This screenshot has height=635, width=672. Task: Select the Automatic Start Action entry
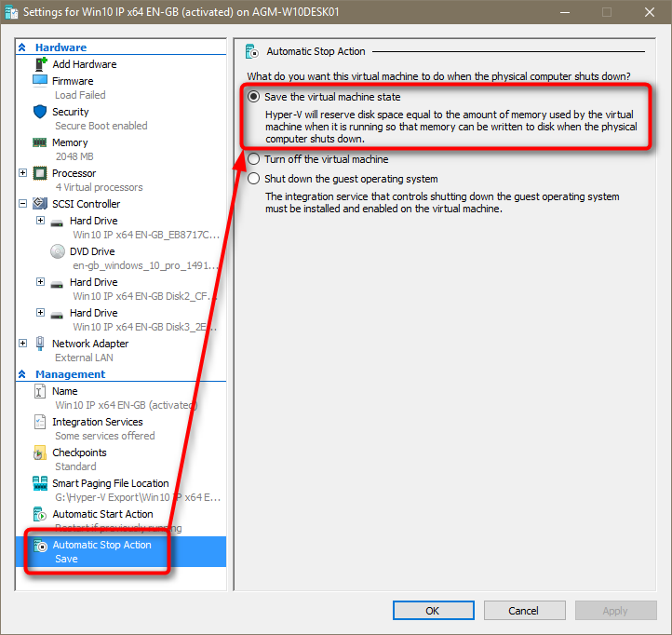pos(102,514)
